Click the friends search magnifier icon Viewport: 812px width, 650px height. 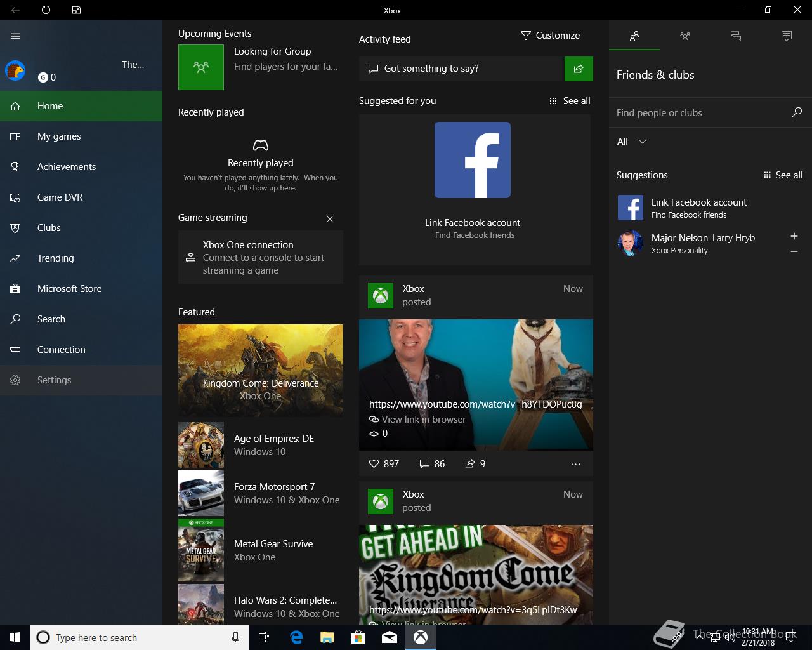pyautogui.click(x=797, y=112)
